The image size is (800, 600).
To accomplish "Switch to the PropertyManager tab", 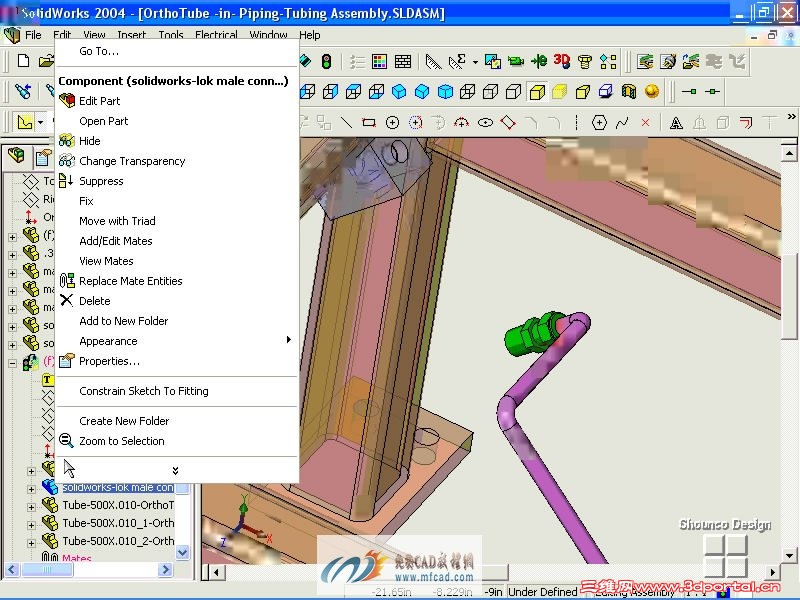I will 43,157.
